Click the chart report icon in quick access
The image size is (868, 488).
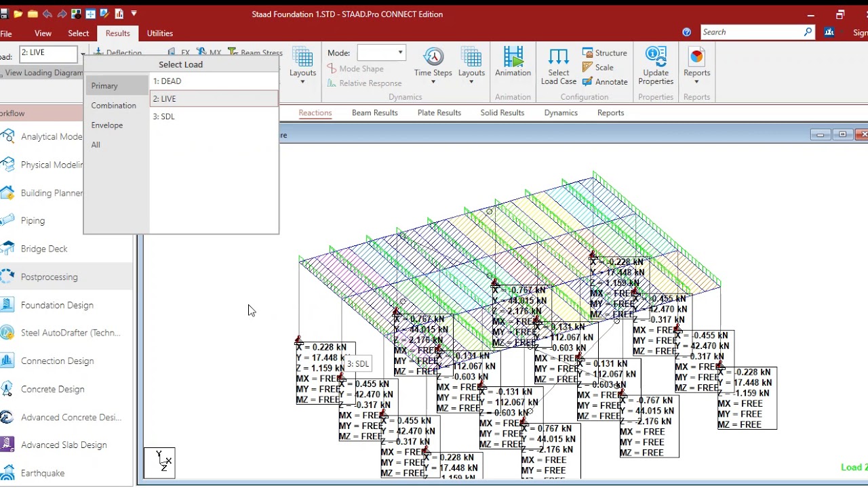(x=119, y=14)
